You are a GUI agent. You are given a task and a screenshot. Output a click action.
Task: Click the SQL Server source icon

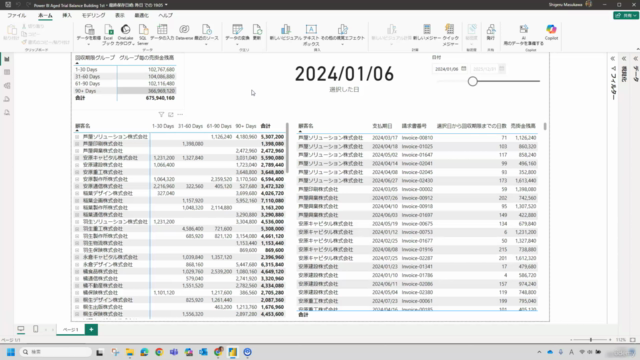(x=143, y=29)
